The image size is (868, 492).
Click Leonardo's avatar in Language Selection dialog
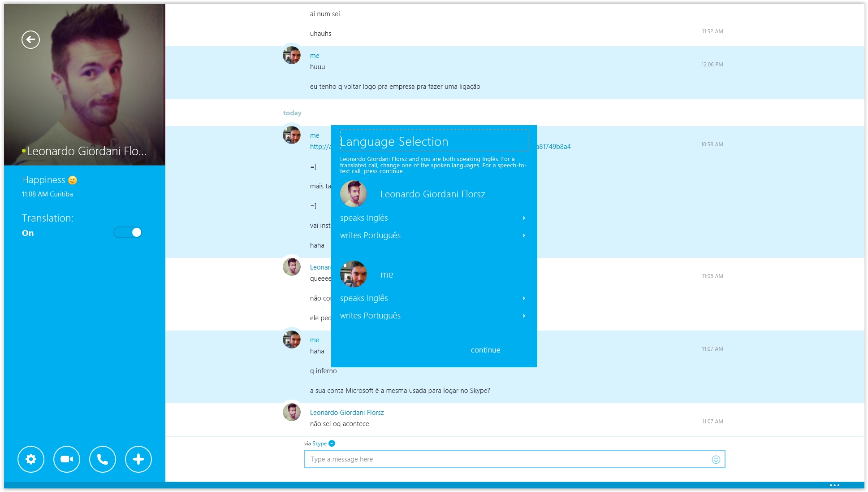(354, 194)
